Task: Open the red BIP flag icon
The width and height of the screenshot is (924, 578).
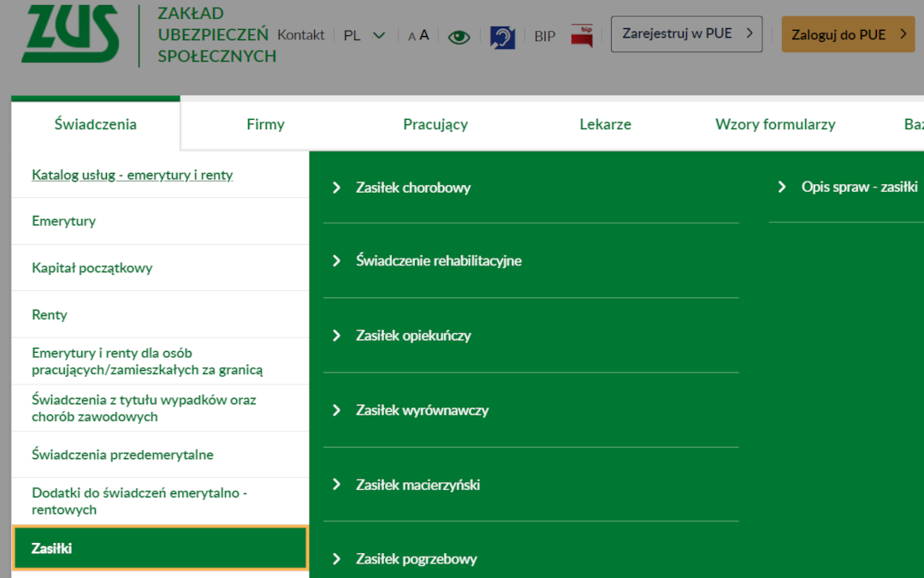Action: point(582,36)
